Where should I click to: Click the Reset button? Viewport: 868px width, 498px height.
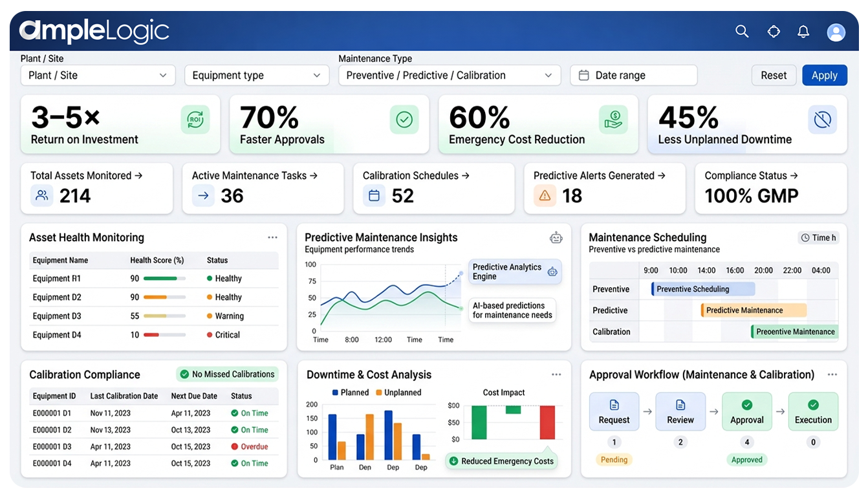pos(774,76)
